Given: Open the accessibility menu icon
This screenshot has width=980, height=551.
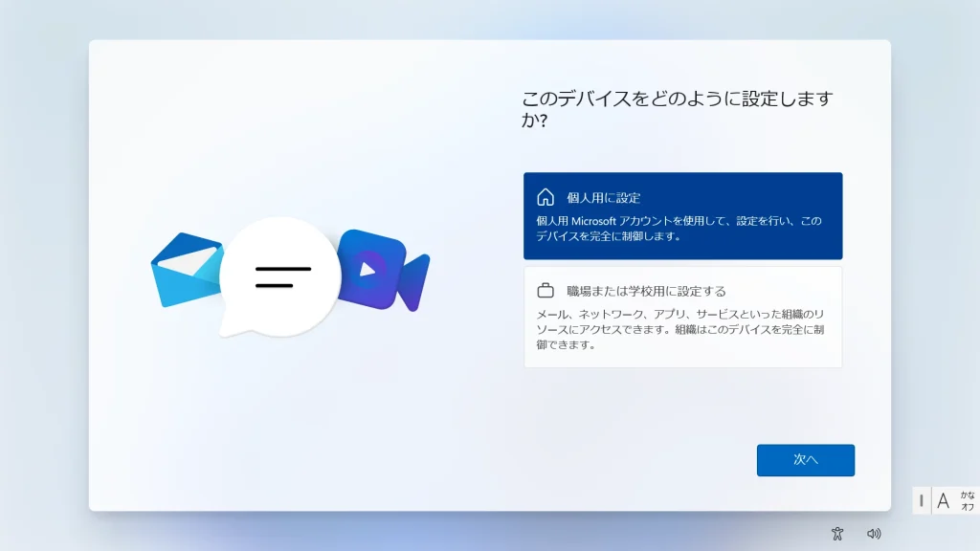Looking at the screenshot, I should coord(837,534).
